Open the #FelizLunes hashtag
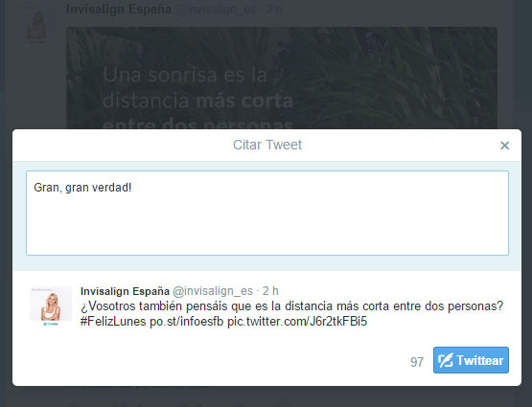 click(113, 321)
